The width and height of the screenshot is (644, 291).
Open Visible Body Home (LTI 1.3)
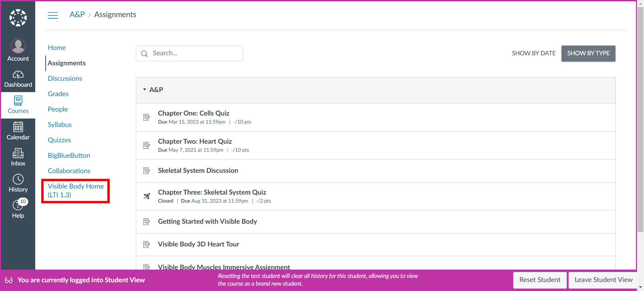pyautogui.click(x=75, y=191)
